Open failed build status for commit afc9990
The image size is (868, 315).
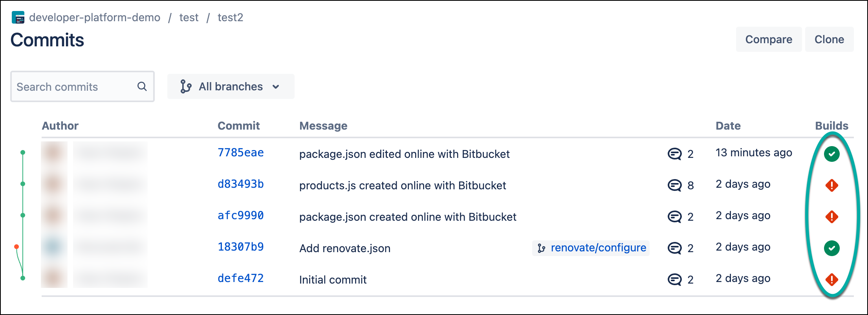coord(831,216)
